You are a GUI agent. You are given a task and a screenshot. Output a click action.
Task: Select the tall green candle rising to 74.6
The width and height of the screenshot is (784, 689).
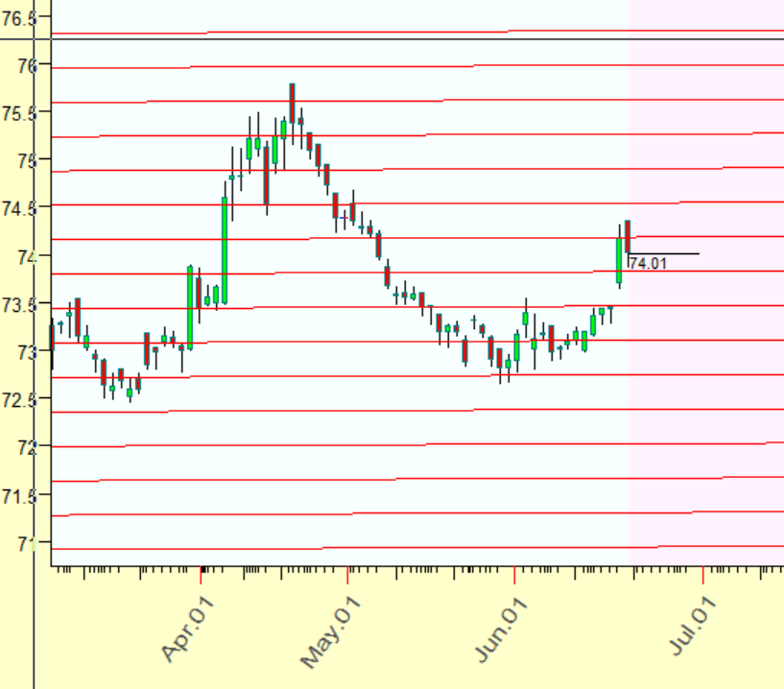point(225,249)
